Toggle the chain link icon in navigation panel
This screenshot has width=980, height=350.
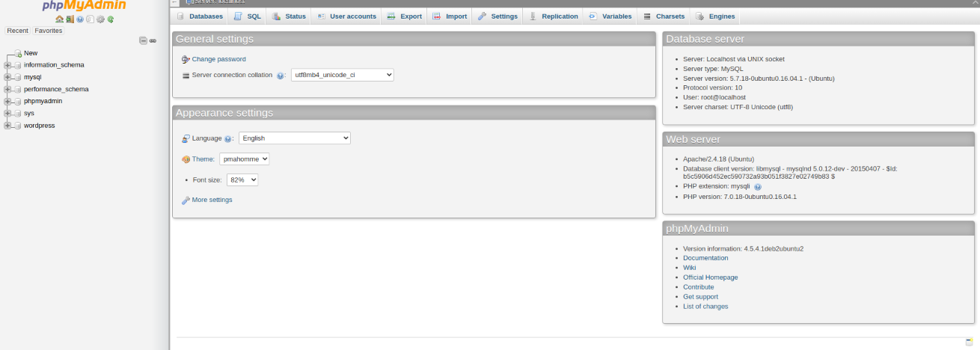(x=153, y=40)
